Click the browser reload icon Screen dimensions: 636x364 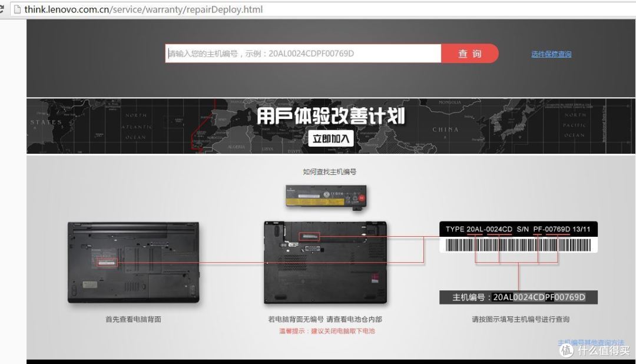pyautogui.click(x=1, y=9)
